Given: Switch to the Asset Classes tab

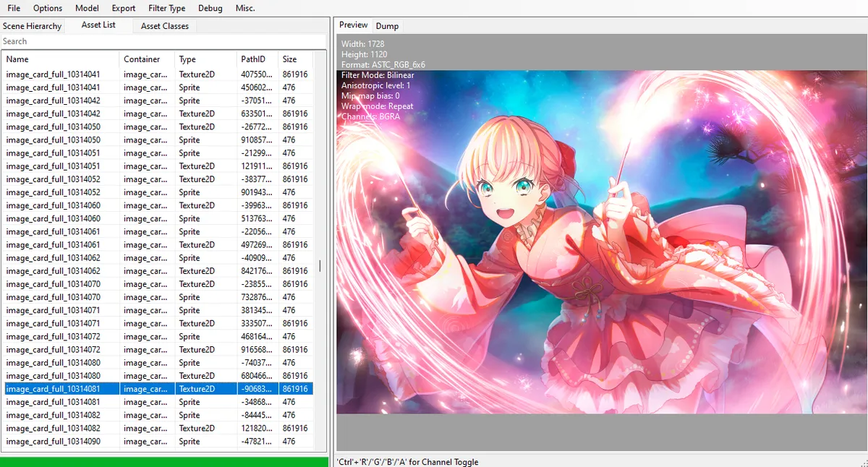Looking at the screenshot, I should [165, 26].
